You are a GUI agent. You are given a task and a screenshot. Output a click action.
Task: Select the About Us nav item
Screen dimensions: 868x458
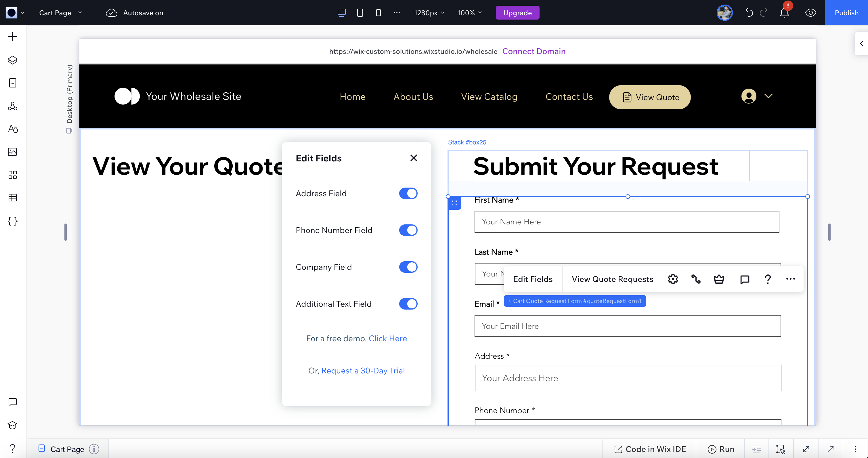tap(413, 97)
